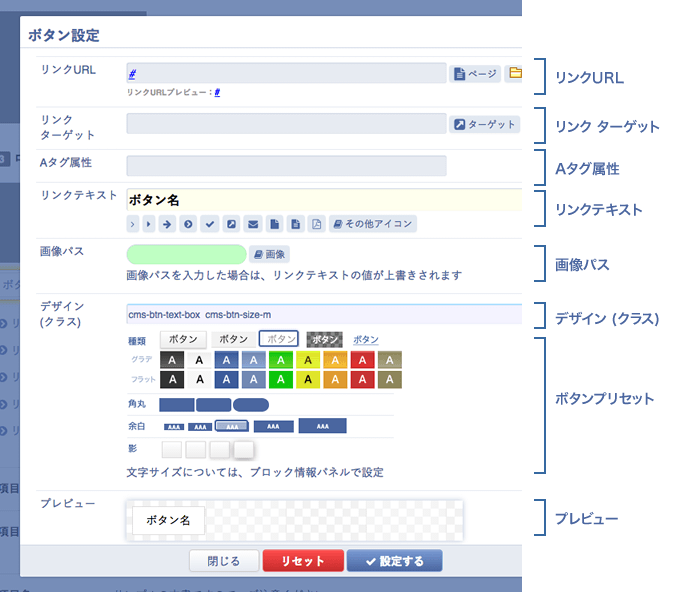Insert the circled arrow icon
Viewport: 680px width, 592px height.
[x=188, y=224]
